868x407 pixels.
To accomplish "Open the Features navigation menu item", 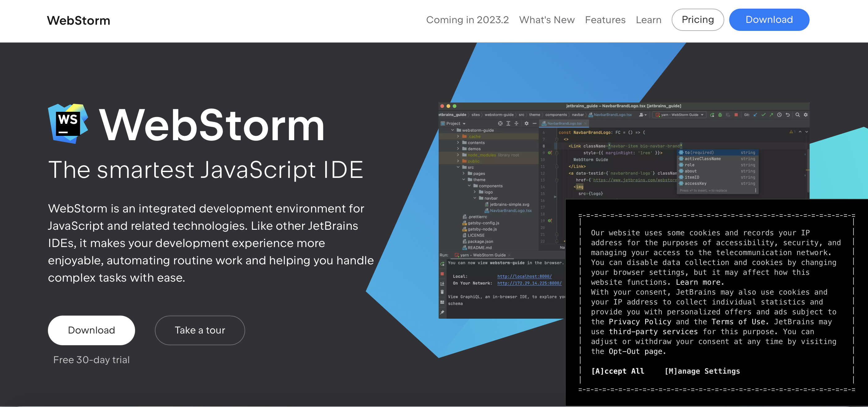I will pyautogui.click(x=605, y=19).
